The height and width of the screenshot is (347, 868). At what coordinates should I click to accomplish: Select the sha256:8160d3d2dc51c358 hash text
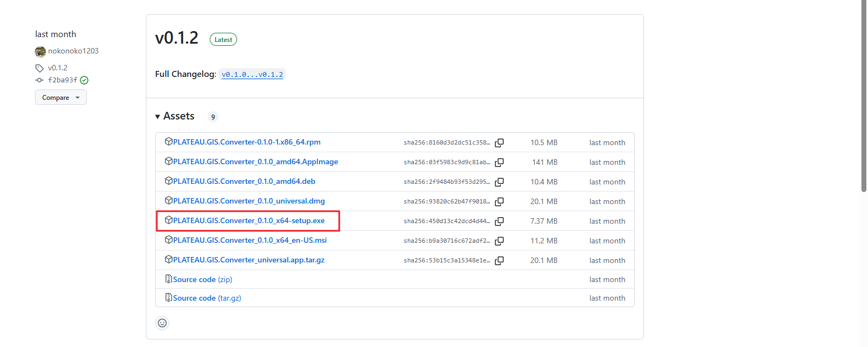447,143
